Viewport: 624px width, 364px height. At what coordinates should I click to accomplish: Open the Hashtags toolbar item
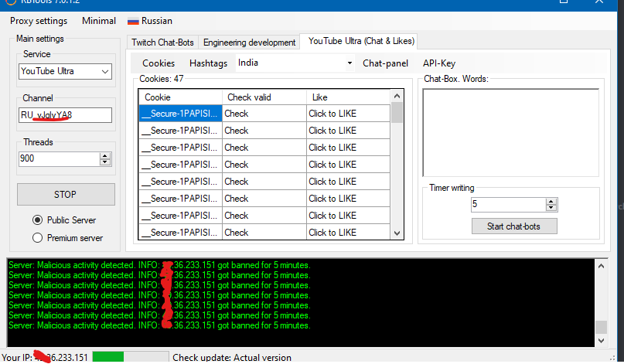coord(209,63)
